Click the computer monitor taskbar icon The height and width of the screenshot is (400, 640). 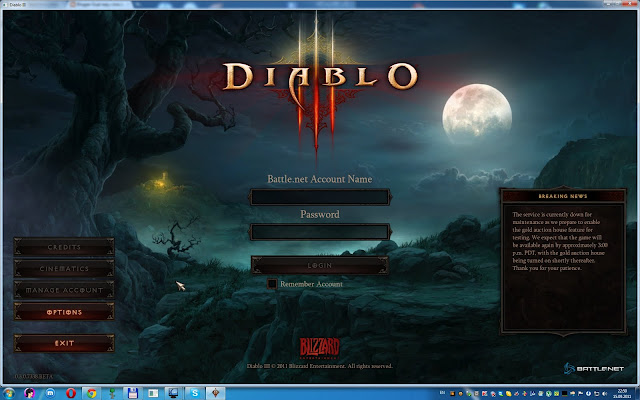click(174, 393)
